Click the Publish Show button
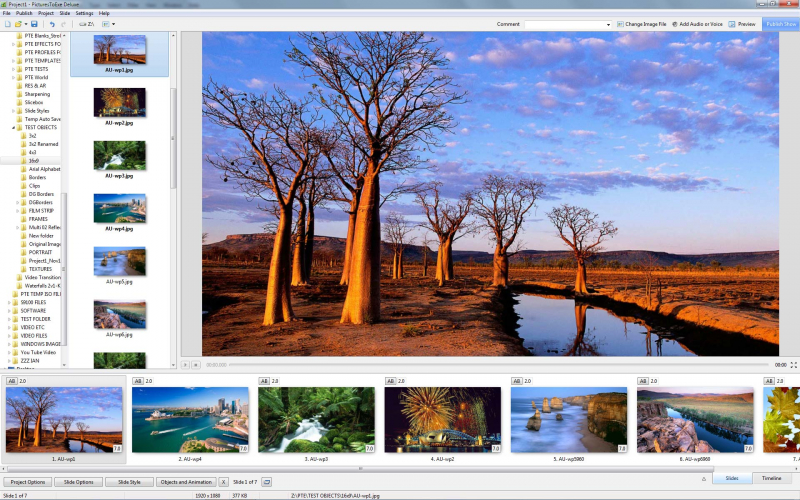 point(781,24)
